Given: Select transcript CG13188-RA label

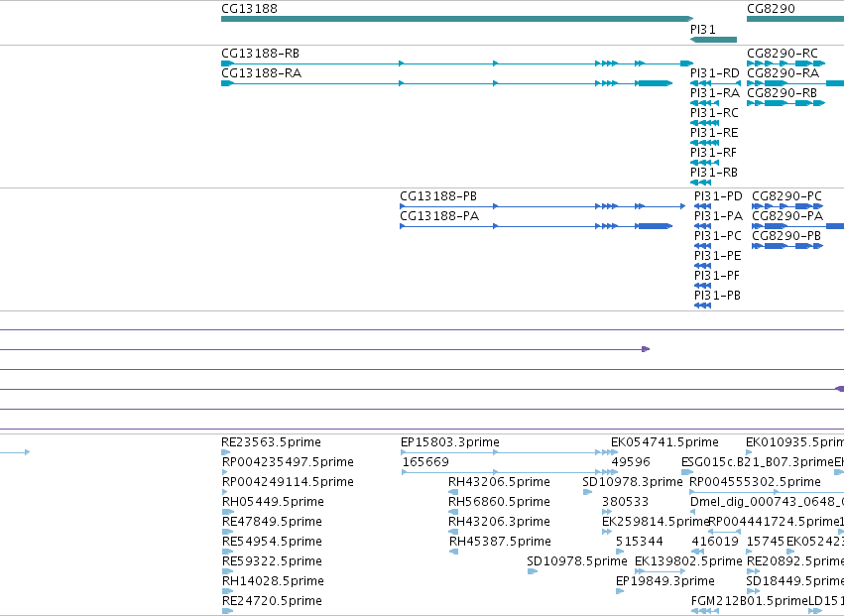Looking at the screenshot, I should click(261, 72).
